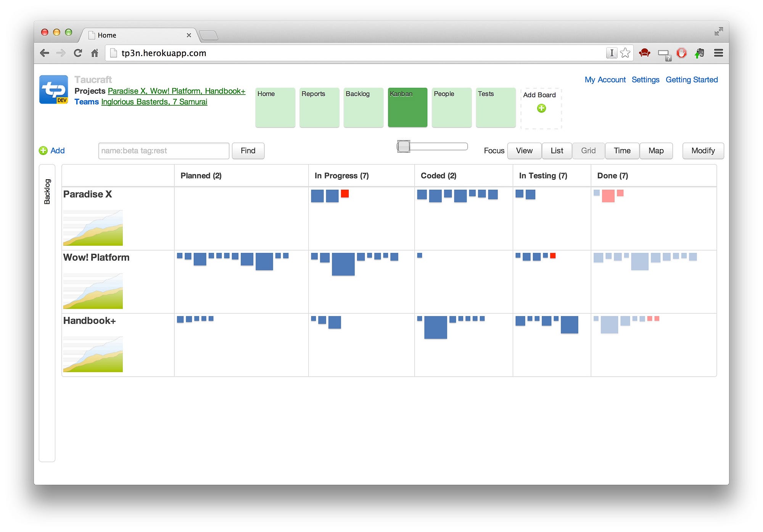Click the Paradise X burndown chart thumbnail
This screenshot has width=763, height=532.
pos(93,227)
